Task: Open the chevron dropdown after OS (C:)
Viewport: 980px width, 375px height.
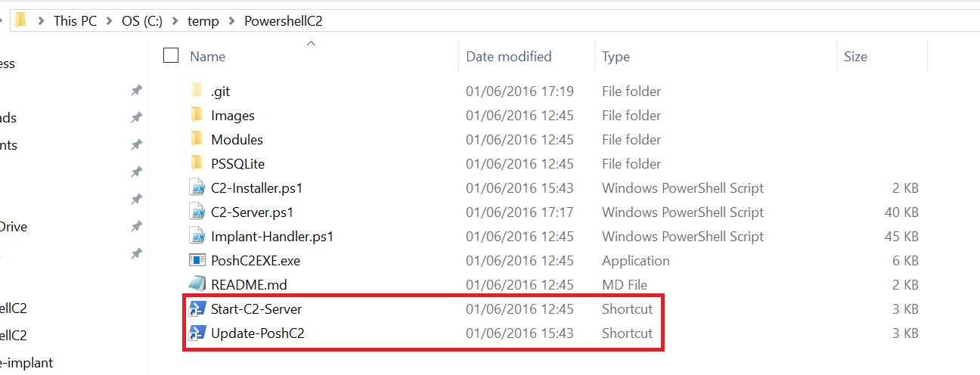Action: pos(175,21)
